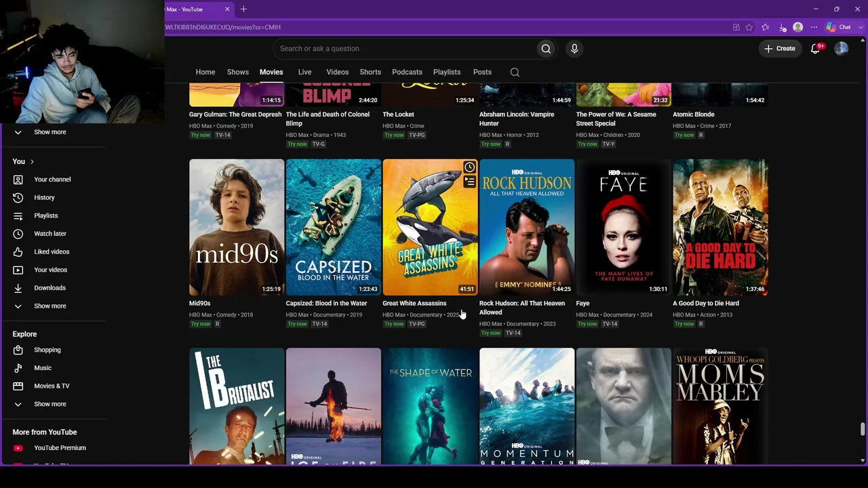The width and height of the screenshot is (868, 488).
Task: Close the Max - YouTube browser tab
Action: (x=227, y=9)
